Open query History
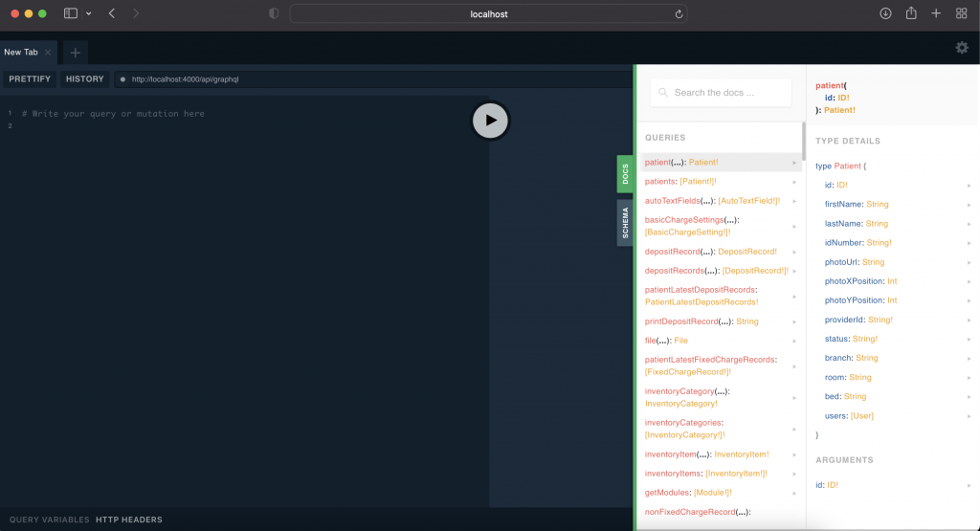The image size is (980, 531). coord(85,79)
